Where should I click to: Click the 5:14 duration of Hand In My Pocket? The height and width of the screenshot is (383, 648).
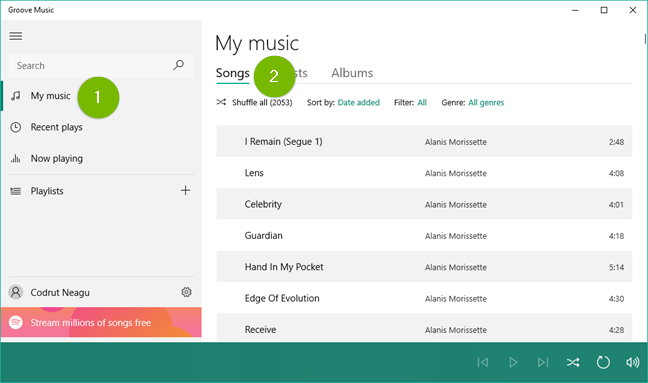[616, 267]
